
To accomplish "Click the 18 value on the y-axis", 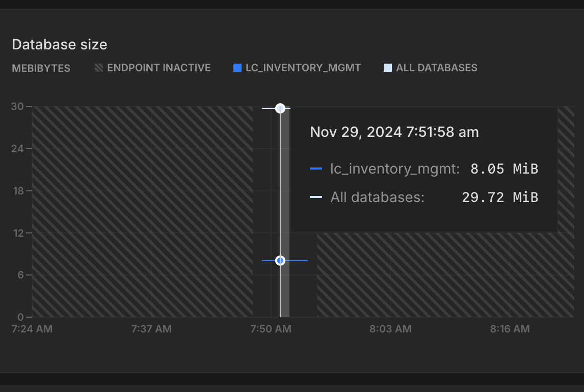I will (x=18, y=191).
